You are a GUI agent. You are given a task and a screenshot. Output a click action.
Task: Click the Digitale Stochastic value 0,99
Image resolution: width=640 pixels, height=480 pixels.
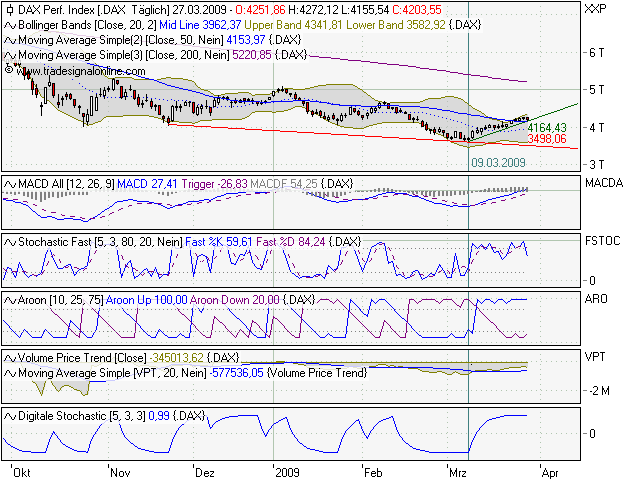click(x=159, y=416)
